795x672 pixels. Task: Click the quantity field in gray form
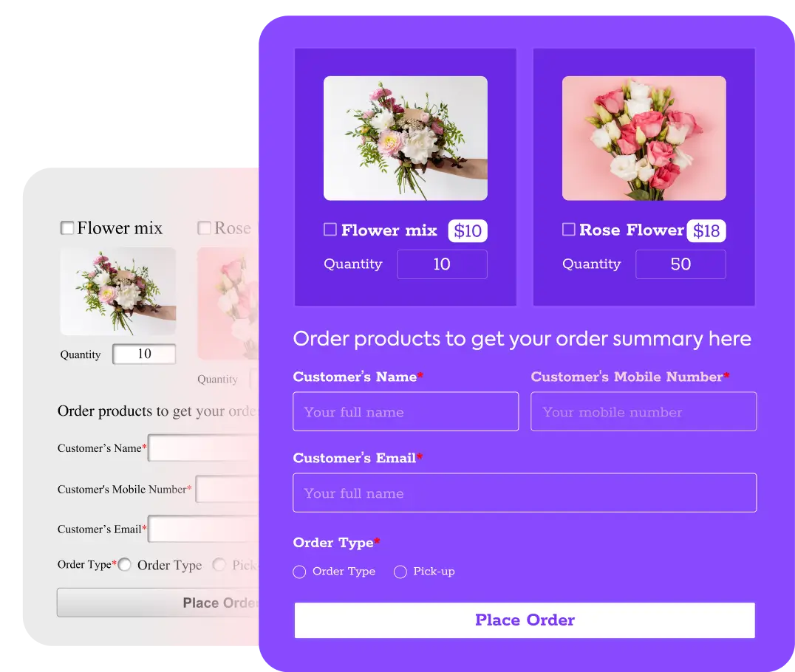tap(145, 354)
